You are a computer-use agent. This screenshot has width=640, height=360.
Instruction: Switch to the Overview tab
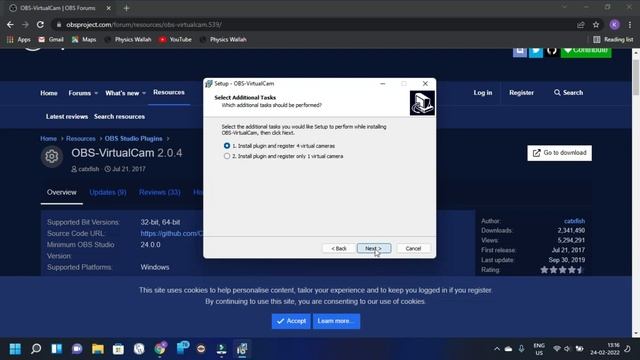(61, 192)
